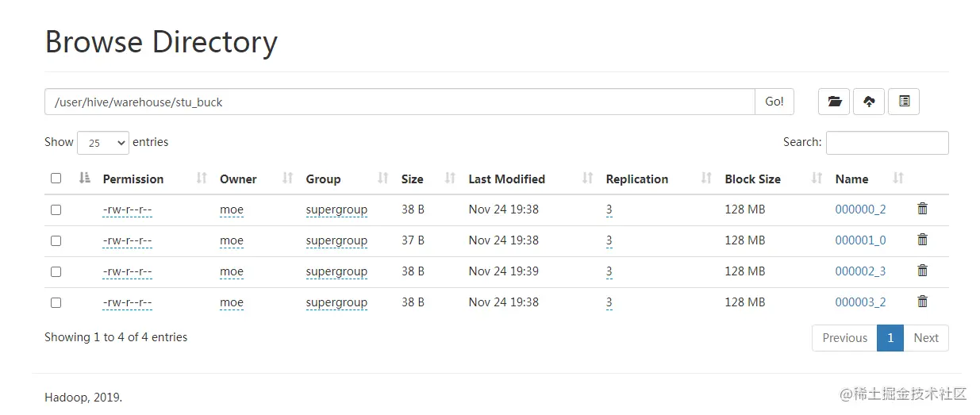
Task: Edit replication 3 for file 000000_2
Action: point(609,210)
